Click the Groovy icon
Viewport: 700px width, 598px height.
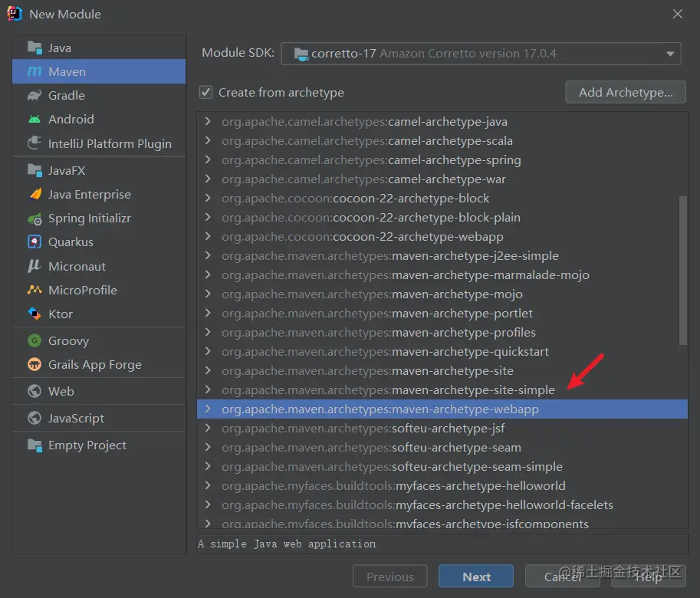[34, 341]
